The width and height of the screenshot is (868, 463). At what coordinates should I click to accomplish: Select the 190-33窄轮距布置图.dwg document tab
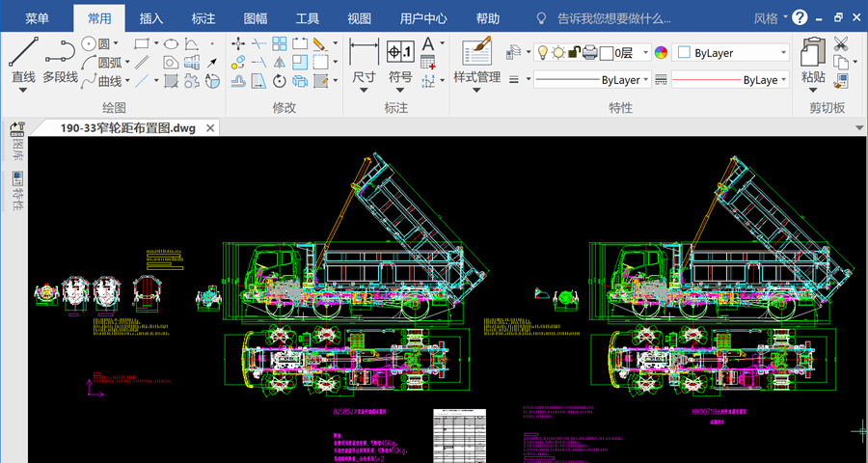[x=128, y=128]
